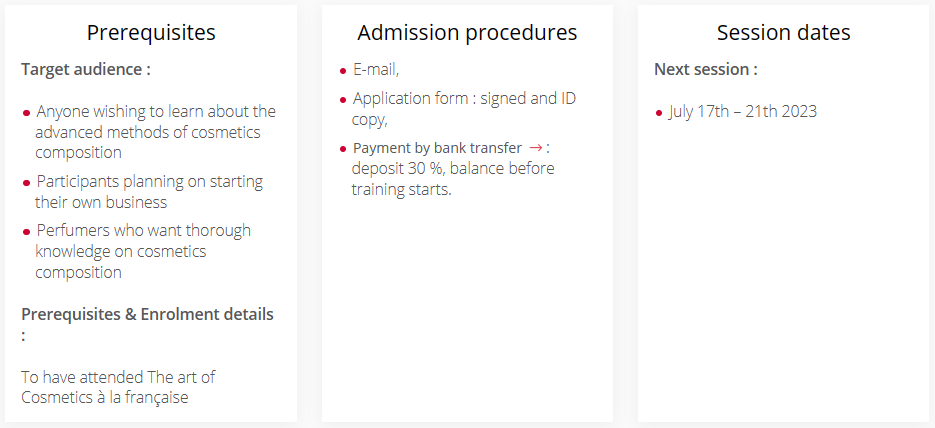Click the red bullet before E-mail
The width and height of the screenshot is (935, 428).
tap(343, 72)
